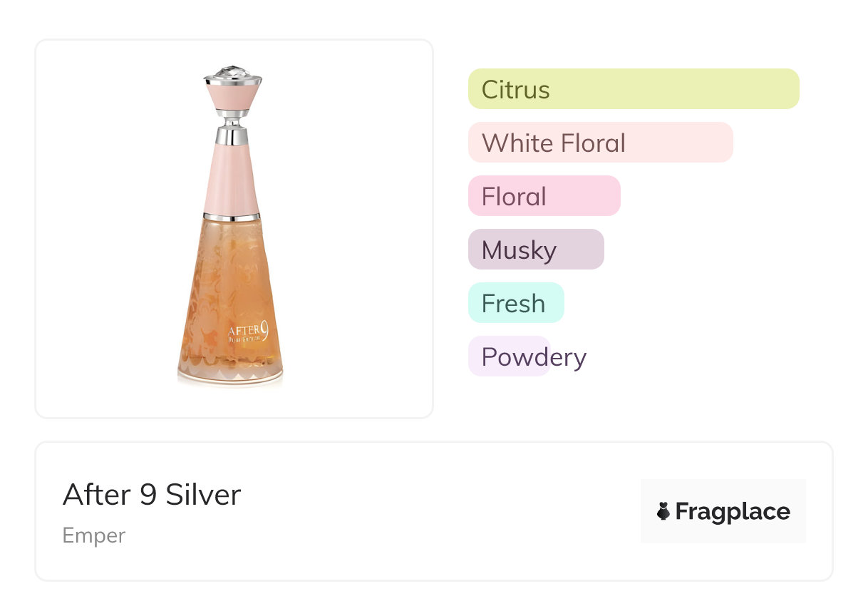Select the Citrus accord bar
Image resolution: width=868 pixels, height=616 pixels.
tap(634, 89)
